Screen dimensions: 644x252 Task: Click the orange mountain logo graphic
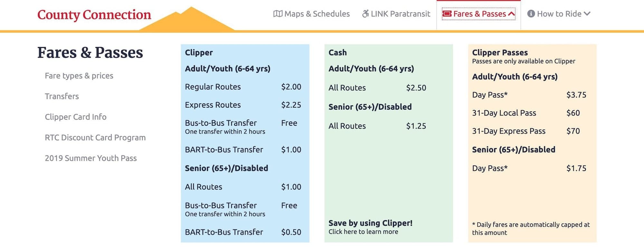(187, 19)
